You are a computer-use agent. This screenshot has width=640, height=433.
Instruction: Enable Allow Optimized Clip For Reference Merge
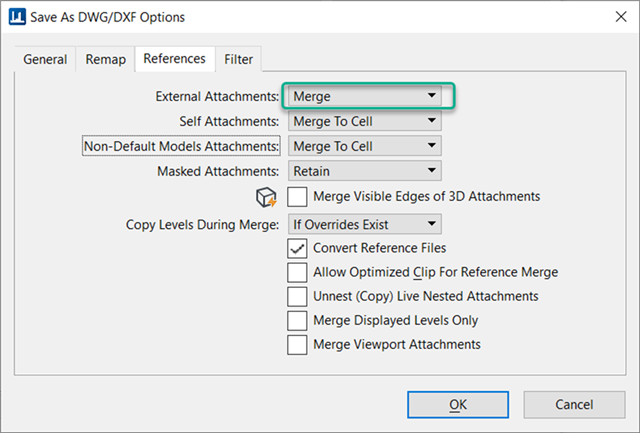[297, 273]
